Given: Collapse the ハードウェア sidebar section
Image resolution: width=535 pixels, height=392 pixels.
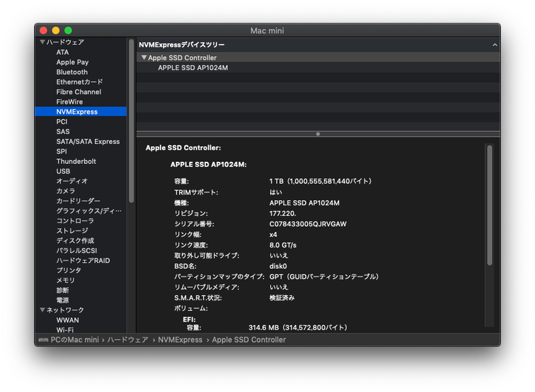Looking at the screenshot, I should [42, 42].
